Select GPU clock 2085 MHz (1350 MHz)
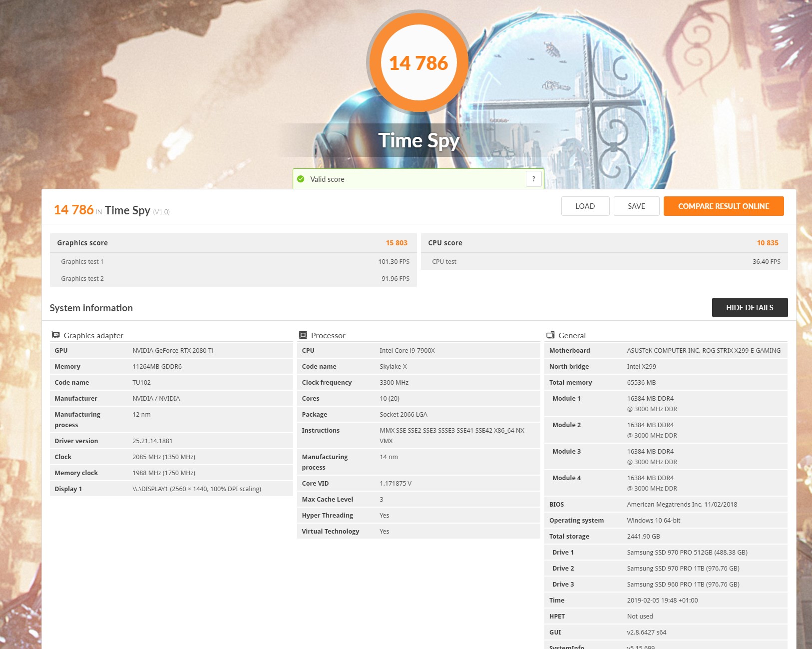The height and width of the screenshot is (649, 812). click(x=164, y=457)
